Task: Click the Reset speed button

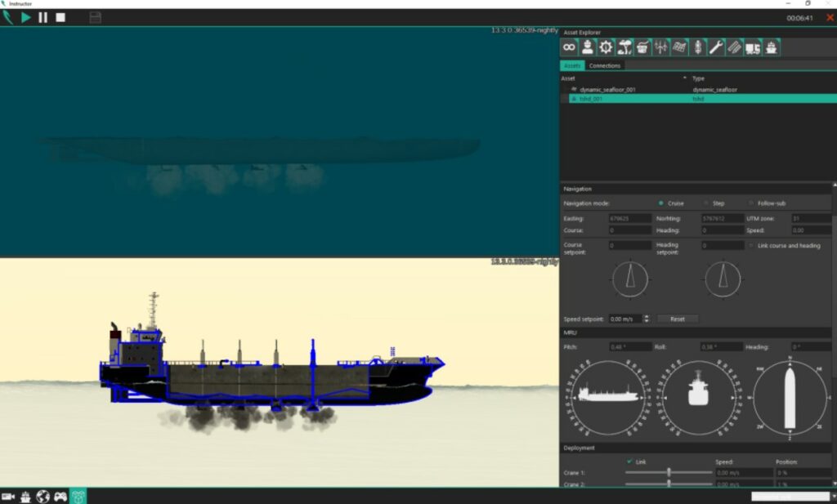Action: 678,319
